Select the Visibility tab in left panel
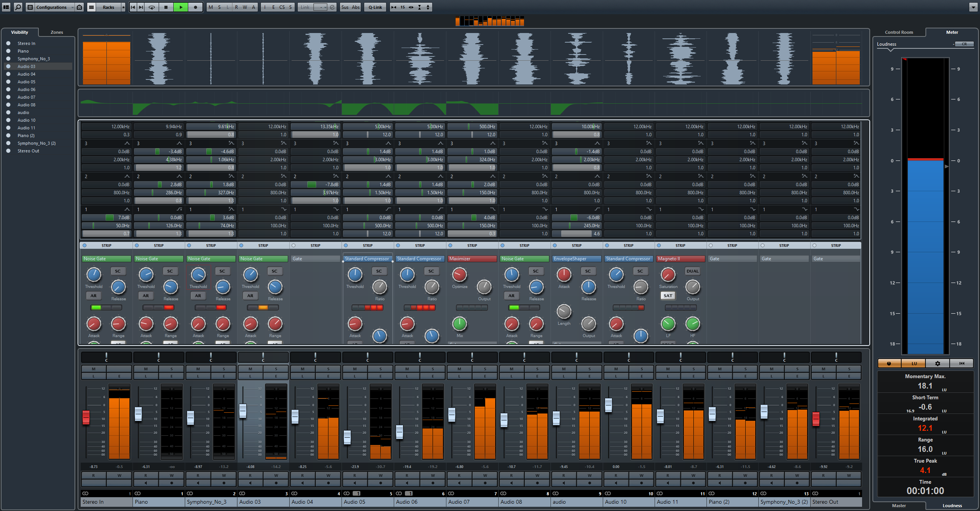Image resolution: width=980 pixels, height=511 pixels. [21, 31]
